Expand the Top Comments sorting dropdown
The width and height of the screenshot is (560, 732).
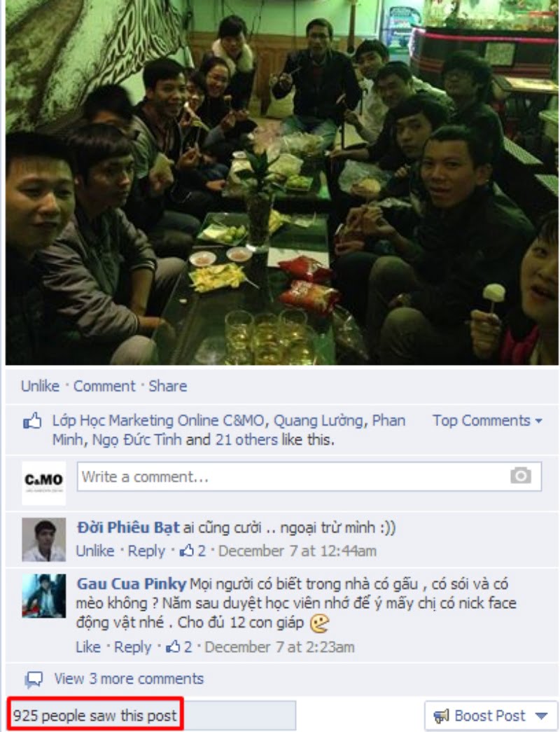coord(486,420)
